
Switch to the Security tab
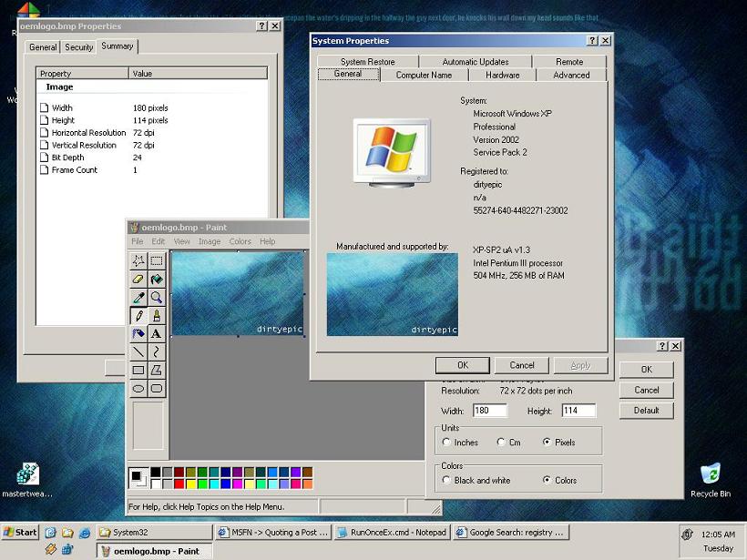click(x=78, y=47)
